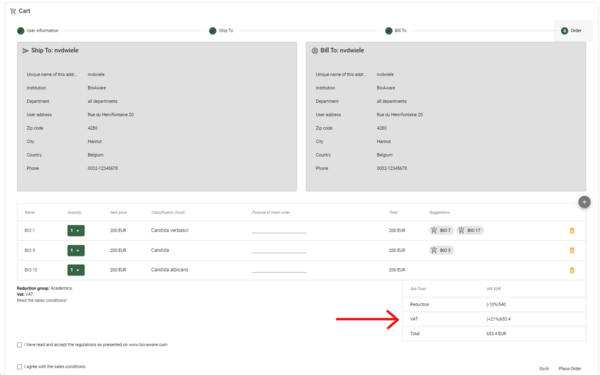Click the Ship To step check icon
This screenshot has width=600, height=375.
click(x=213, y=31)
